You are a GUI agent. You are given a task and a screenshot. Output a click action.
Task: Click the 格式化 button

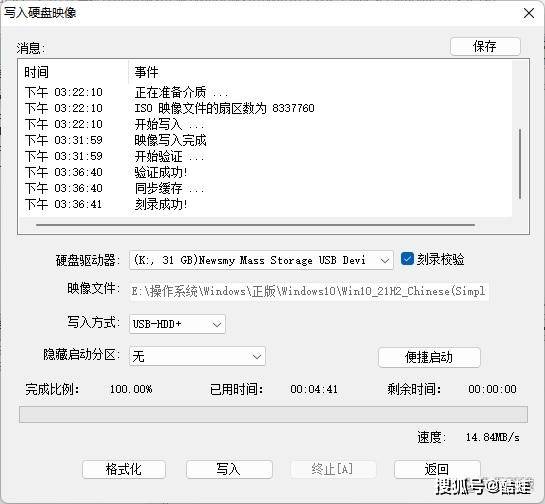[x=124, y=469]
